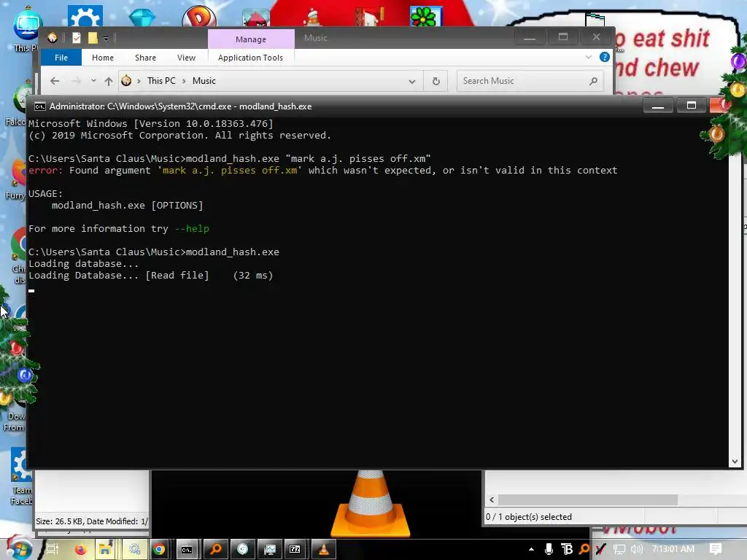Open Task View on taskbar
The width and height of the screenshot is (747, 560).
pyautogui.click(x=53, y=549)
